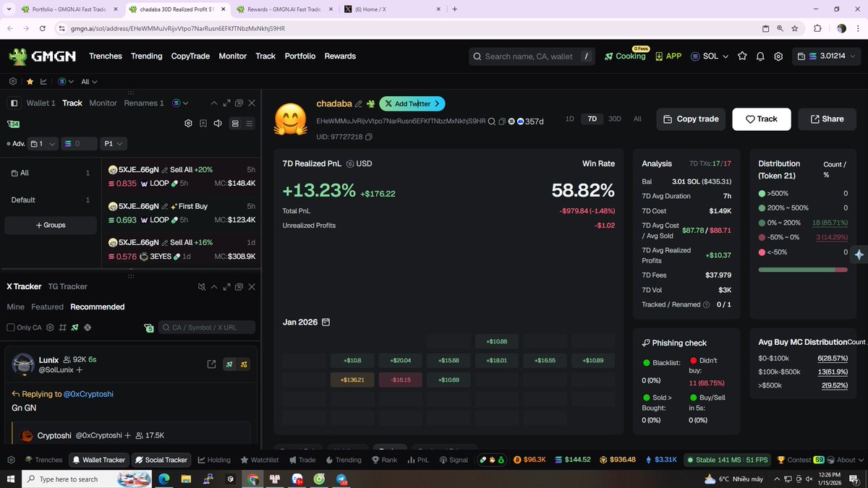868x488 pixels.
Task: Select the Featured tab in X Tracker
Action: pyautogui.click(x=48, y=307)
